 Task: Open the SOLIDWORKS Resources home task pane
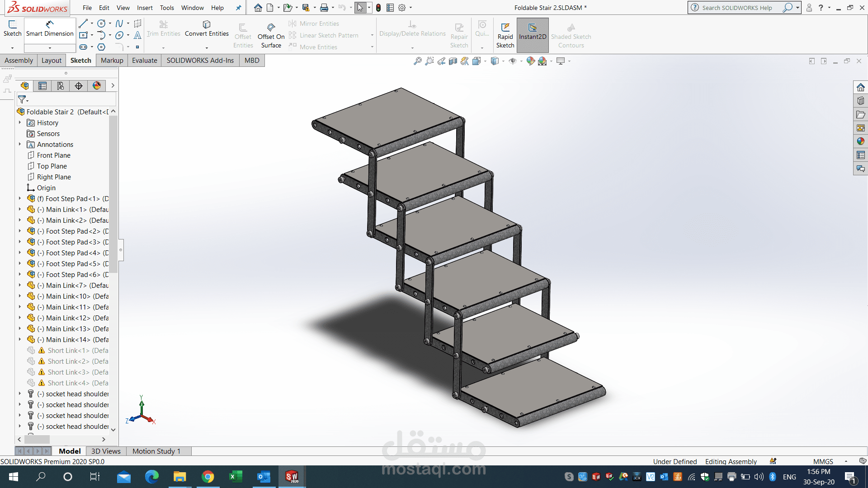pos(860,87)
